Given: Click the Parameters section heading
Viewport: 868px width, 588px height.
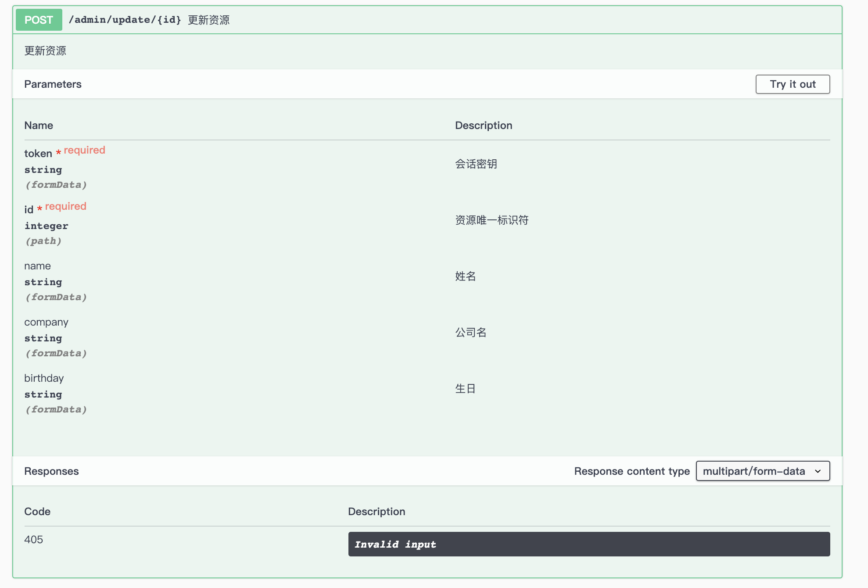Looking at the screenshot, I should (x=53, y=84).
